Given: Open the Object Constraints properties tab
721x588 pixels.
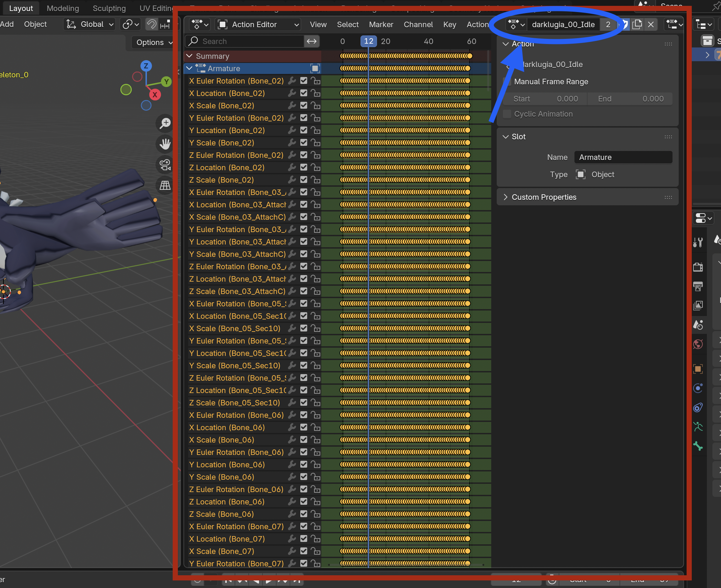Looking at the screenshot, I should click(698, 408).
